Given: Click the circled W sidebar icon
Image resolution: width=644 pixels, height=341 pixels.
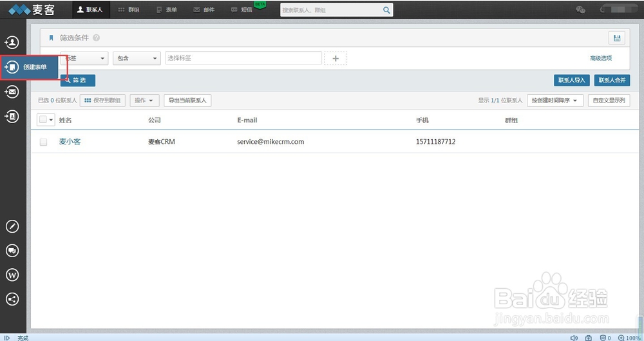Looking at the screenshot, I should pyautogui.click(x=12, y=275).
